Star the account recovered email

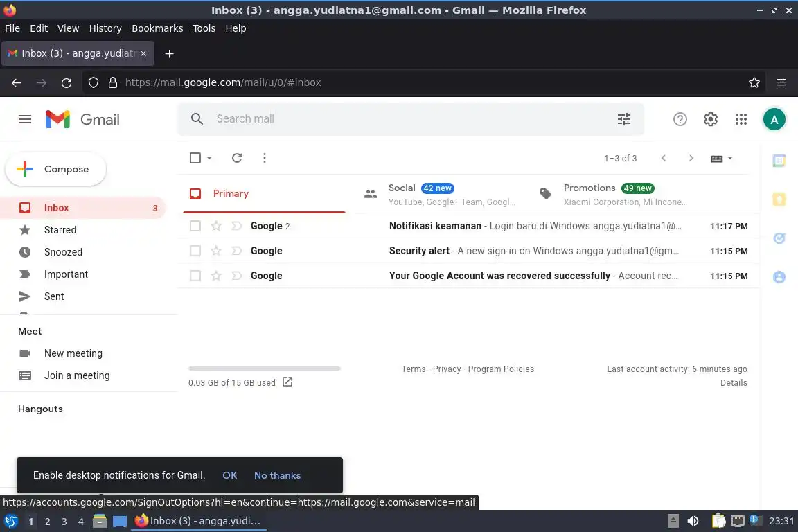click(216, 276)
